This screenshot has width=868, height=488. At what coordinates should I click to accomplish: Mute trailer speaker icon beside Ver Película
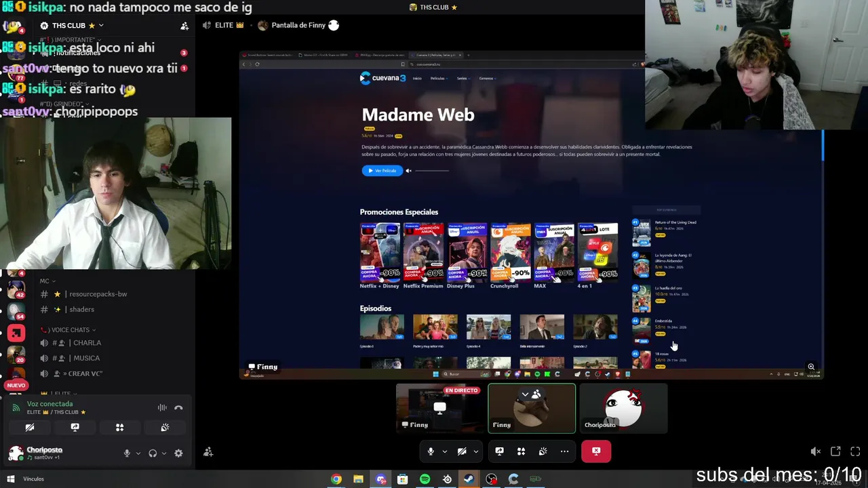coord(408,171)
